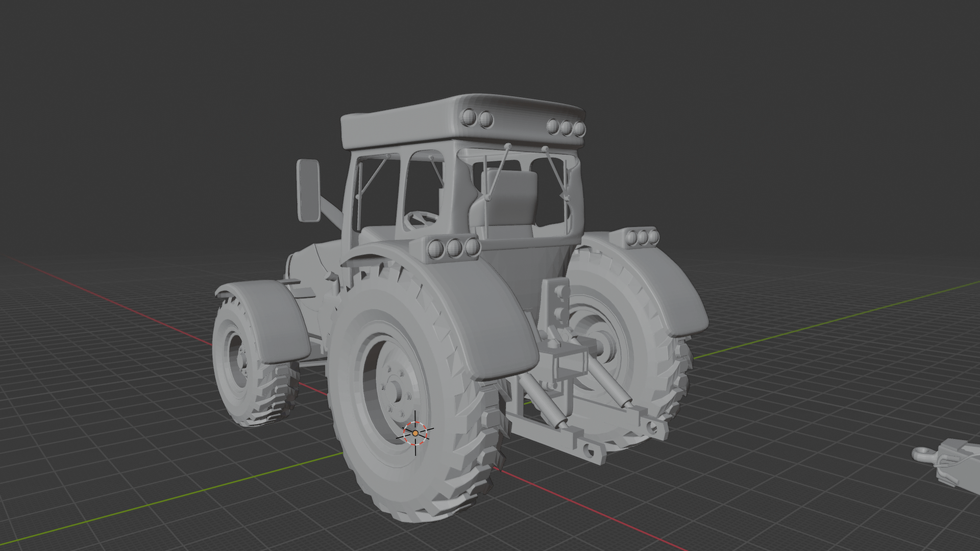Click the triple light cluster on far fender
Screen dimensions: 980x551
(x=642, y=237)
